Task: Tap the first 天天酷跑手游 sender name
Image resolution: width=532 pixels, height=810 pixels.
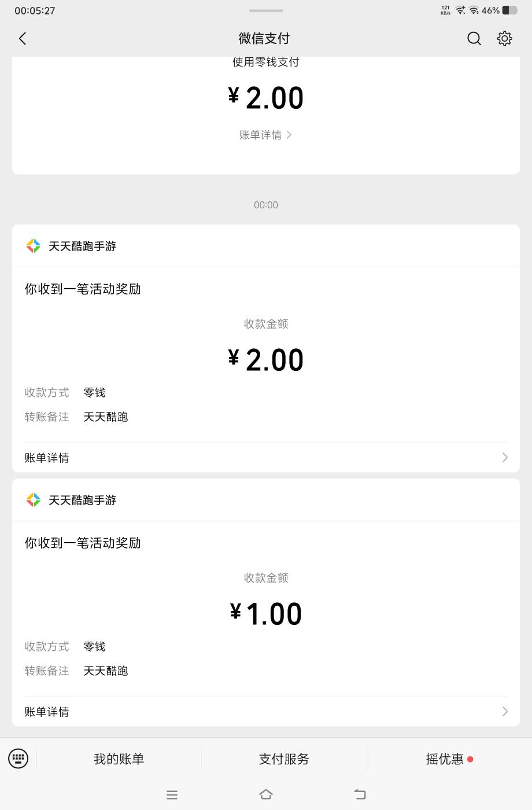Action: click(82, 246)
